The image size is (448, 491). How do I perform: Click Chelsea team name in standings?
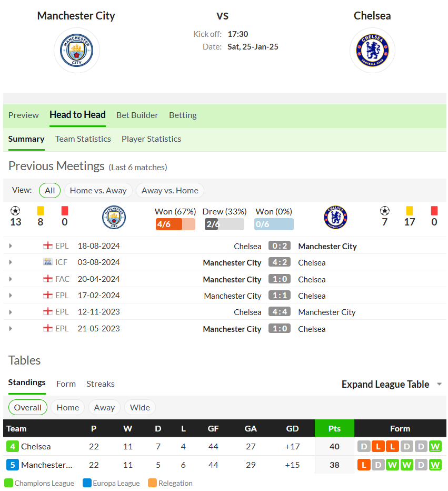click(36, 447)
